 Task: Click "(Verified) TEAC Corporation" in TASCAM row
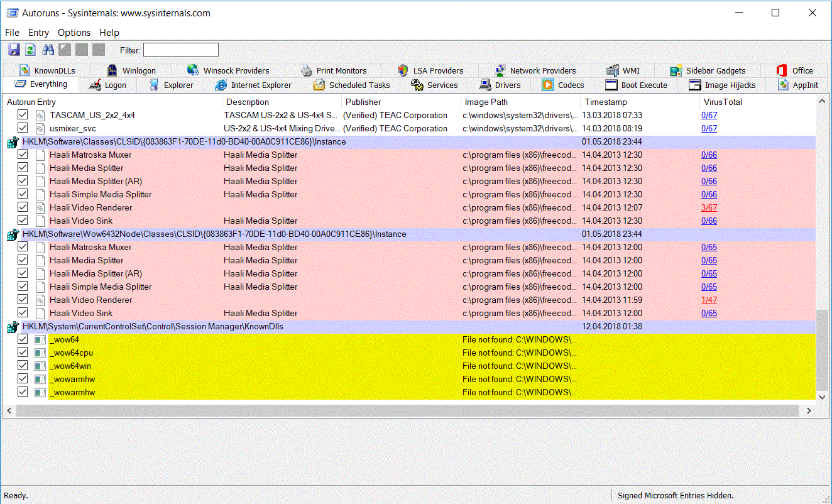coord(395,115)
